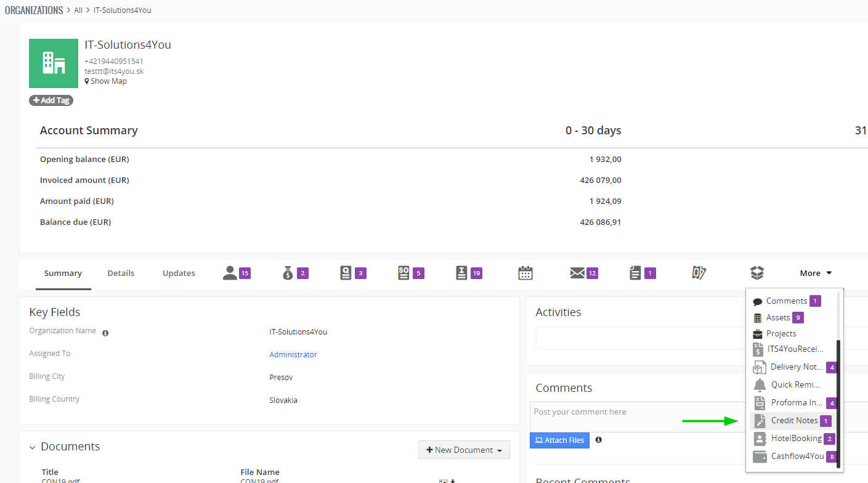Screen dimensions: 868x483
Task: Expand the More tabs dropdown
Action: click(x=816, y=273)
